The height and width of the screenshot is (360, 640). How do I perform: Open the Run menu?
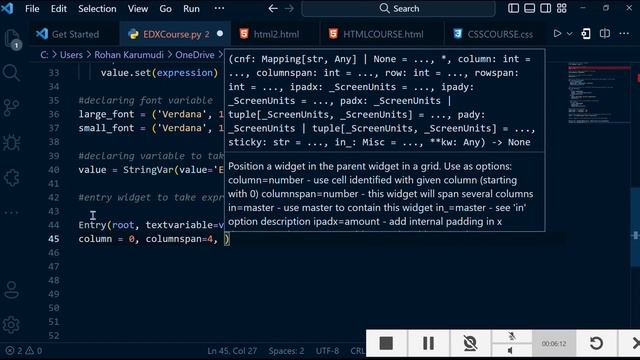(191, 9)
